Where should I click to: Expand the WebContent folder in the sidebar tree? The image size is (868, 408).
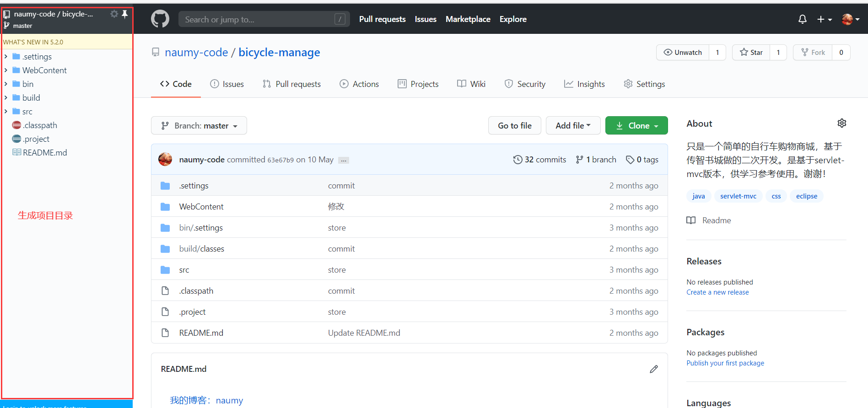5,70
